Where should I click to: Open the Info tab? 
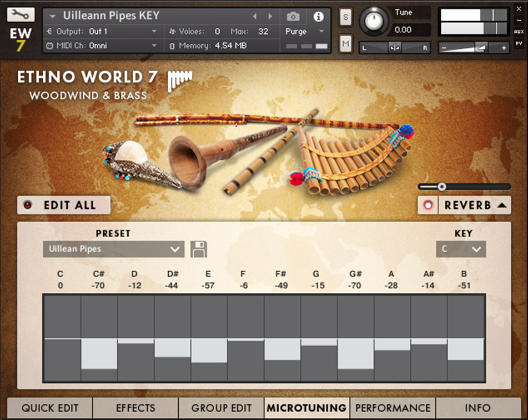click(478, 408)
